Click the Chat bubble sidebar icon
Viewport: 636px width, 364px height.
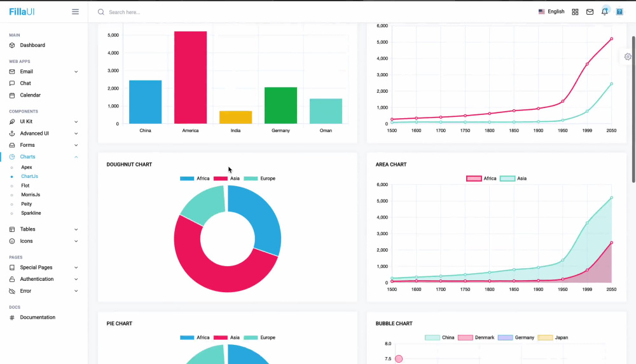[x=11, y=83]
